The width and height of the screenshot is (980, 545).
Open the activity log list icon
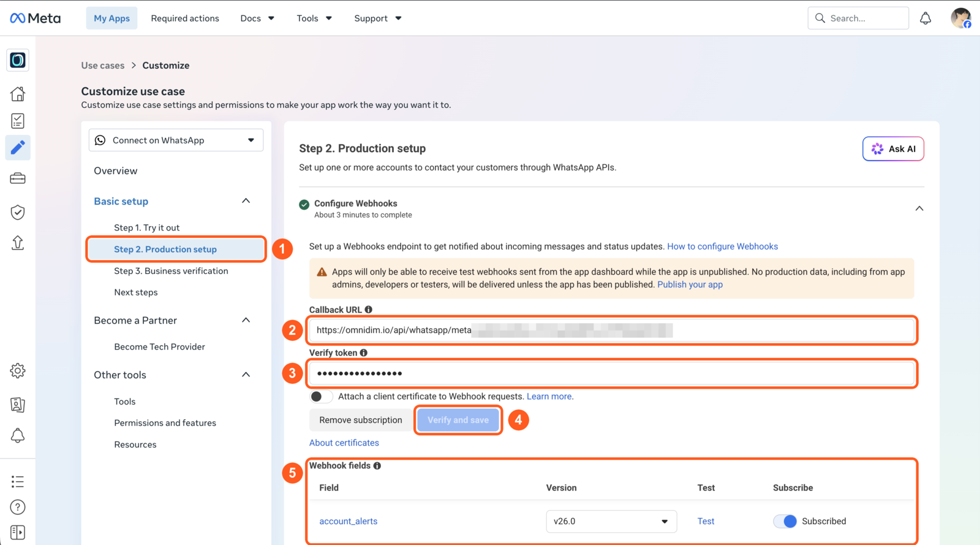[18, 481]
